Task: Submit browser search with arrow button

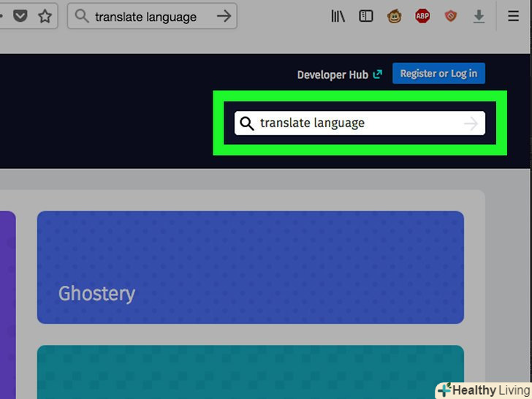Action: click(x=224, y=16)
